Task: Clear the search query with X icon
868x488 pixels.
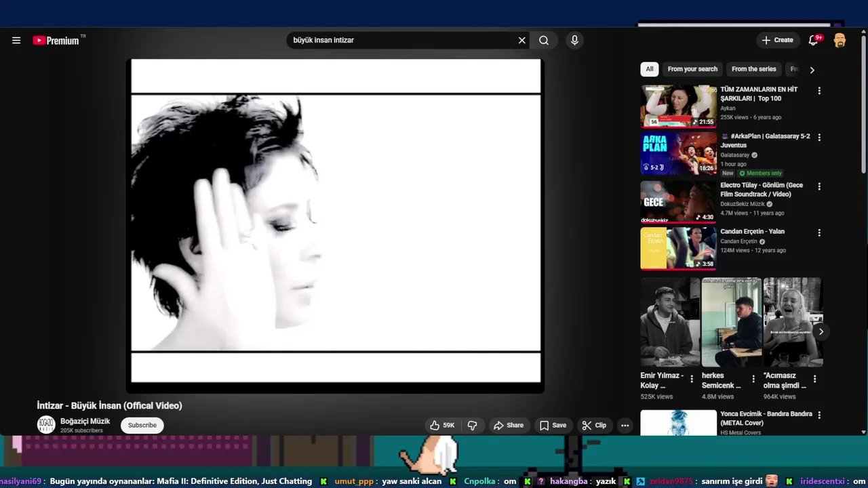Action: (x=522, y=41)
